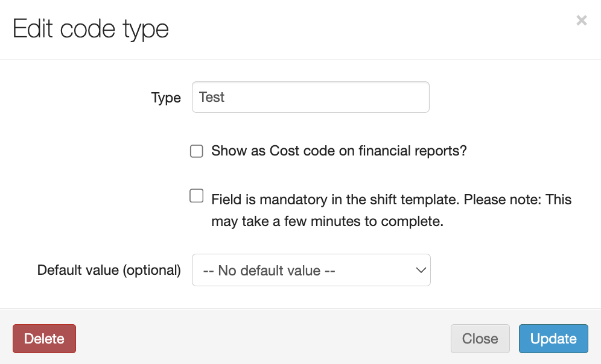This screenshot has width=601, height=364.
Task: Click empty right end of Type field
Action: 404,98
